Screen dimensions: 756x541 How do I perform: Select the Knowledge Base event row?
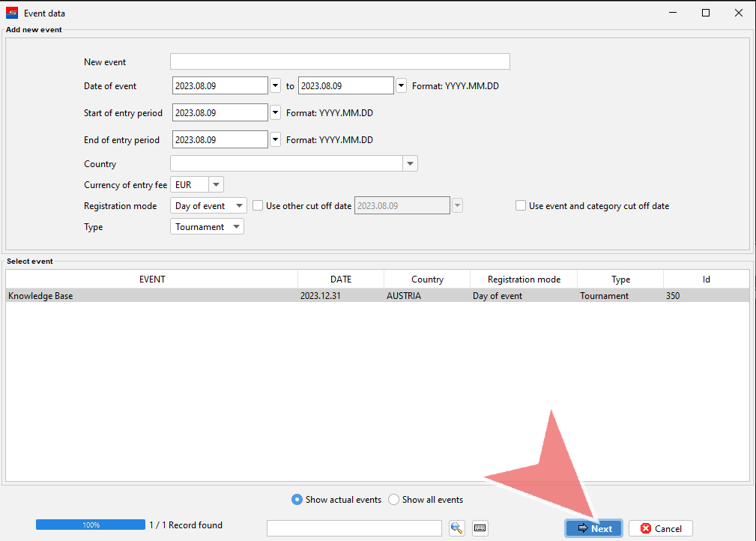(x=150, y=296)
